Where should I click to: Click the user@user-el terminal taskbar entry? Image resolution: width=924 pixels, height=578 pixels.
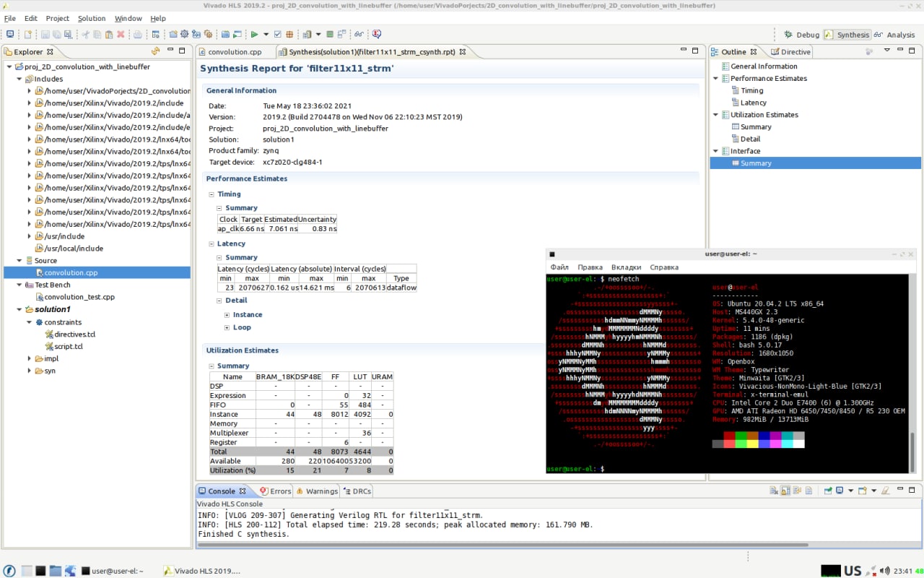[x=112, y=571]
